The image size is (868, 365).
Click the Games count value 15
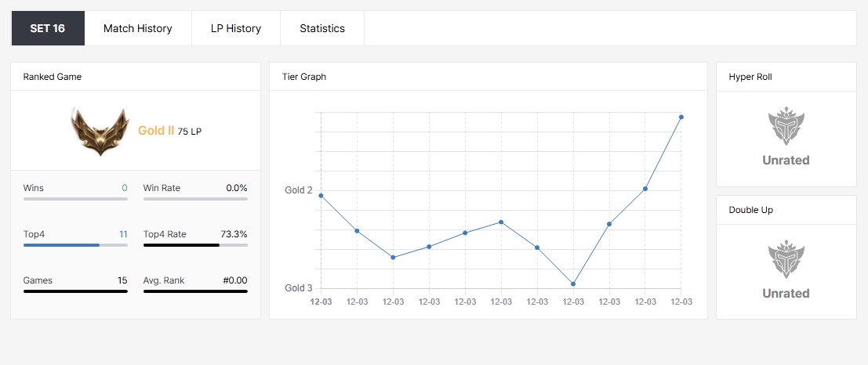tap(122, 280)
